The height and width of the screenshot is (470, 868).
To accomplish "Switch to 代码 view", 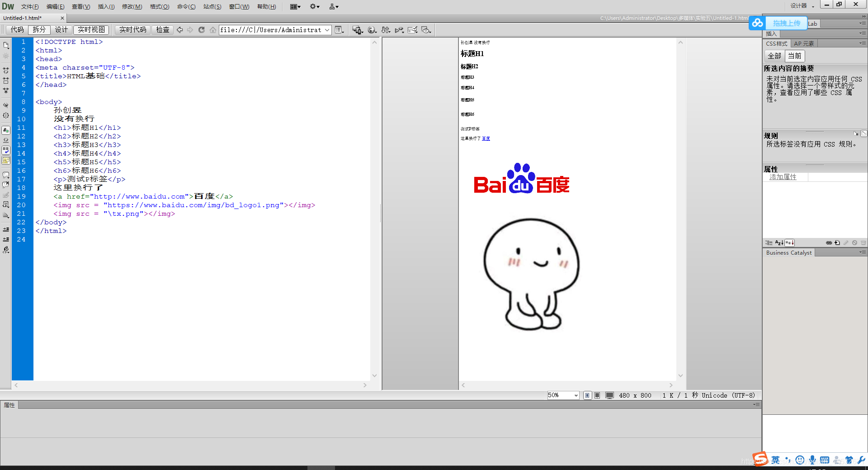I will pyautogui.click(x=17, y=30).
